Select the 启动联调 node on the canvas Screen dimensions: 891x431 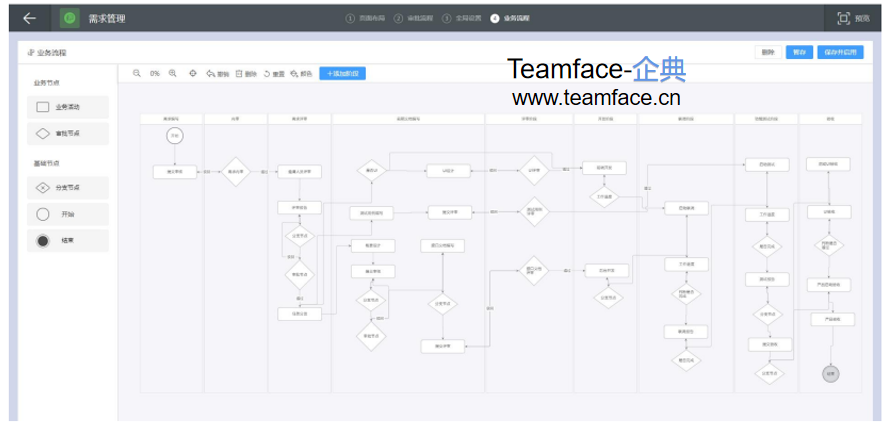pyautogui.click(x=686, y=208)
